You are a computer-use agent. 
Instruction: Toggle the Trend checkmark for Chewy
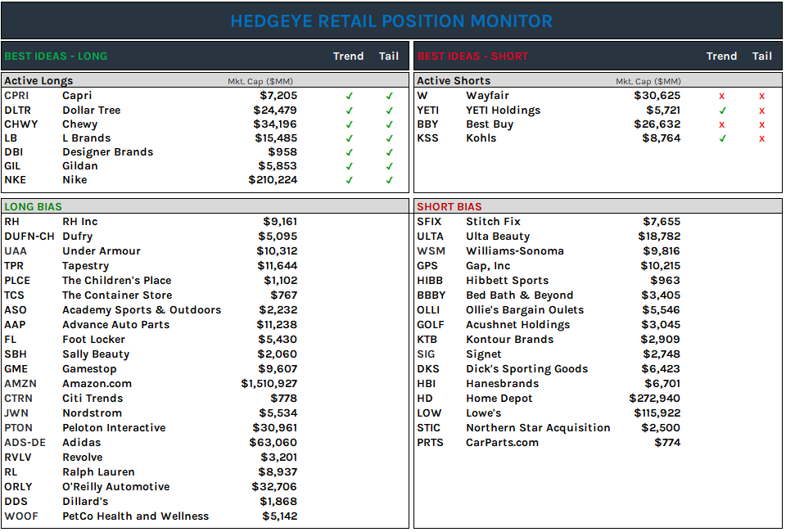(350, 124)
